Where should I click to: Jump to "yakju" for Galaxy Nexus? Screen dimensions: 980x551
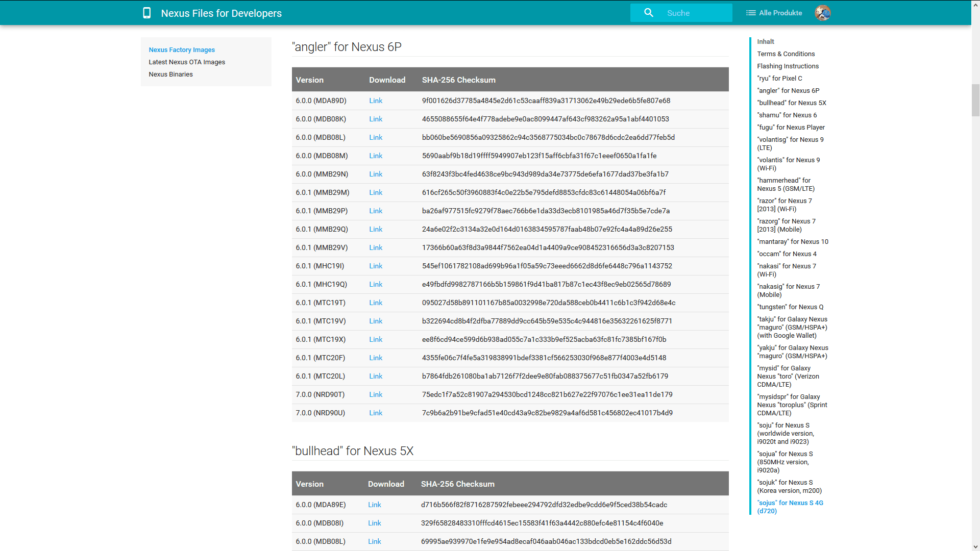tap(793, 352)
